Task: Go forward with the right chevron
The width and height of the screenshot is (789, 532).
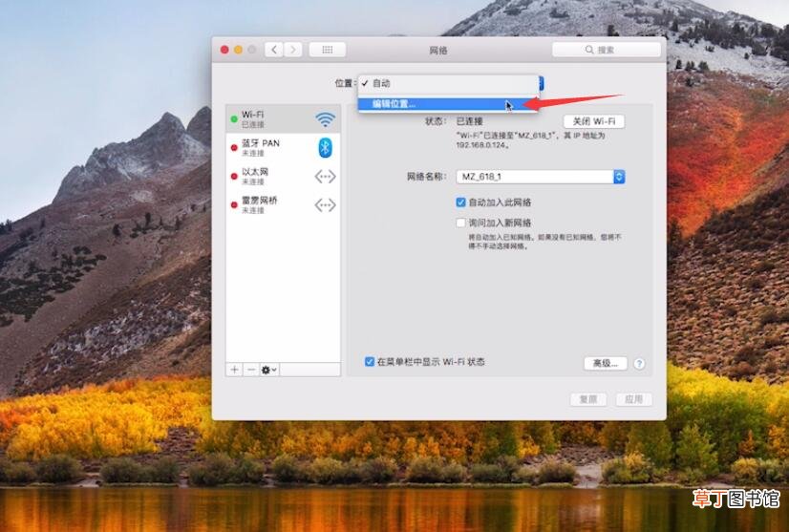Action: [293, 50]
